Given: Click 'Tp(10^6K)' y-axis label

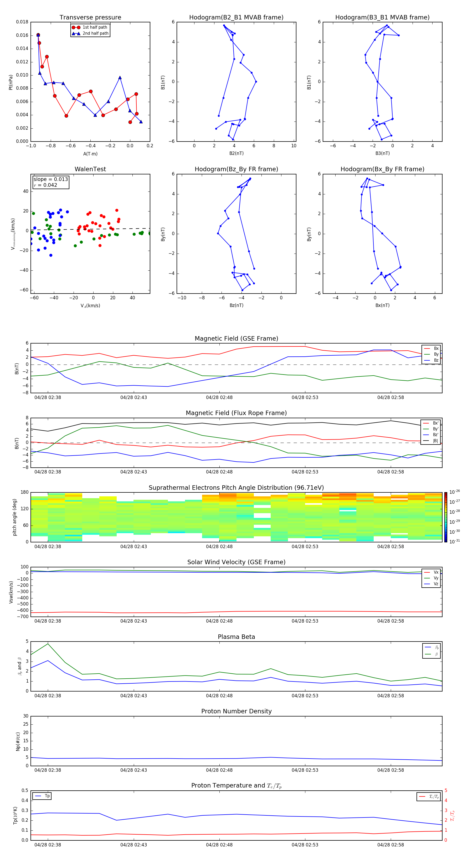Looking at the screenshot, I should pos(15,815).
